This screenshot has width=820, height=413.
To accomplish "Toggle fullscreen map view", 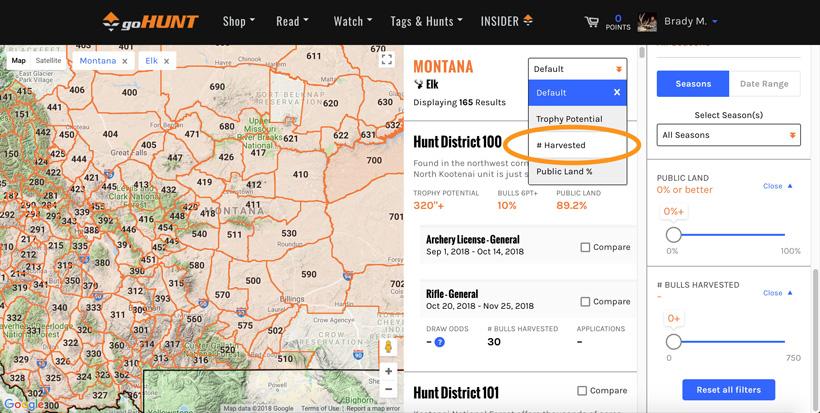I will (388, 60).
